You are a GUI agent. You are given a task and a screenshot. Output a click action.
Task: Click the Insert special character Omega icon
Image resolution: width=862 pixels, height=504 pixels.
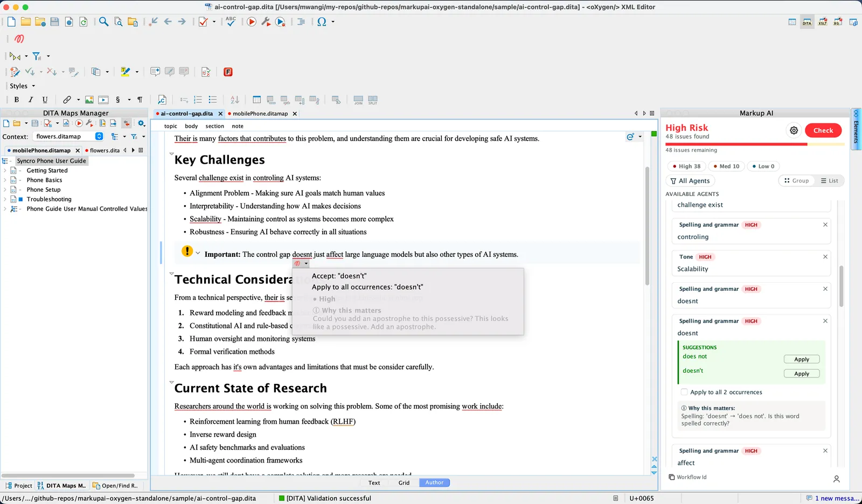pos(322,22)
